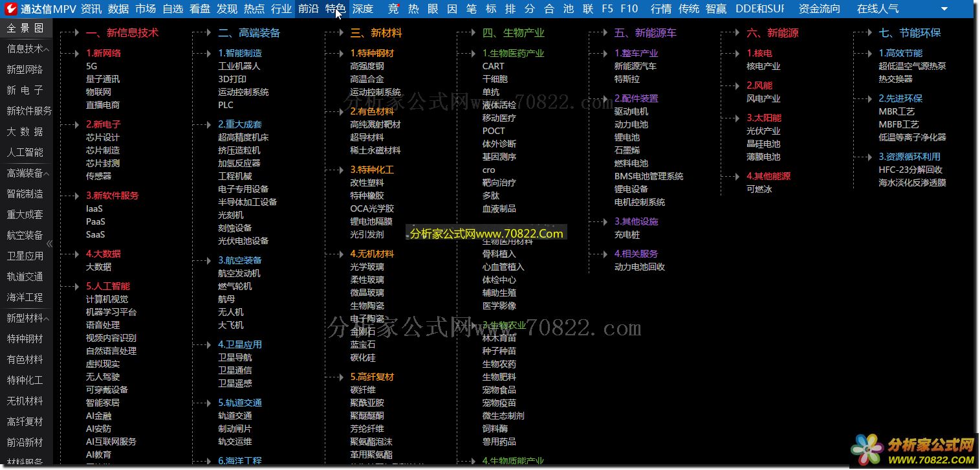Collapse the 高端装备 sidebar group
Screen dimensions: 980x470
(47, 173)
